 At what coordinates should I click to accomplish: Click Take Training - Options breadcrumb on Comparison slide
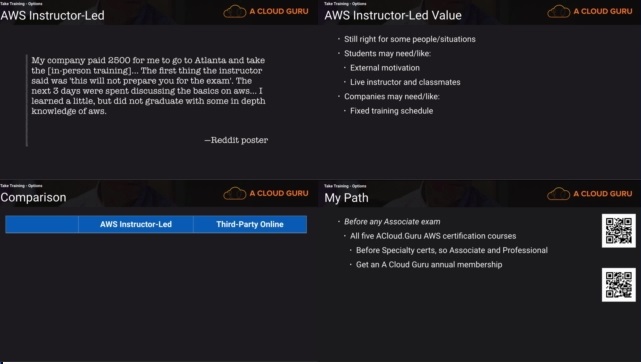[21, 186]
